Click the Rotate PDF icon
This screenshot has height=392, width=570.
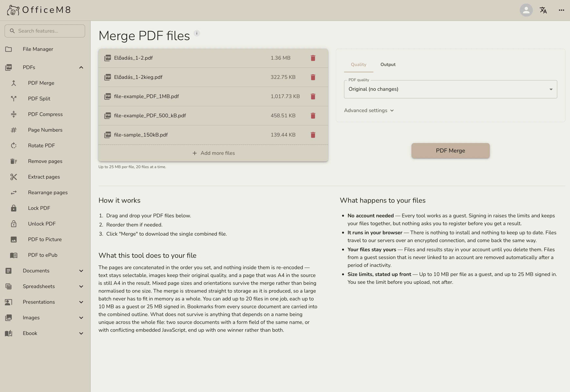click(x=14, y=145)
